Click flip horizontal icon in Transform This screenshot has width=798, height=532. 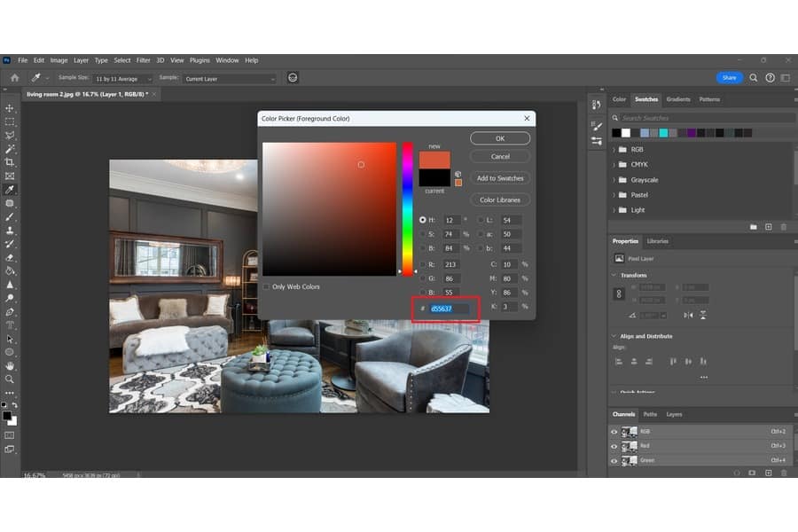[x=689, y=316]
